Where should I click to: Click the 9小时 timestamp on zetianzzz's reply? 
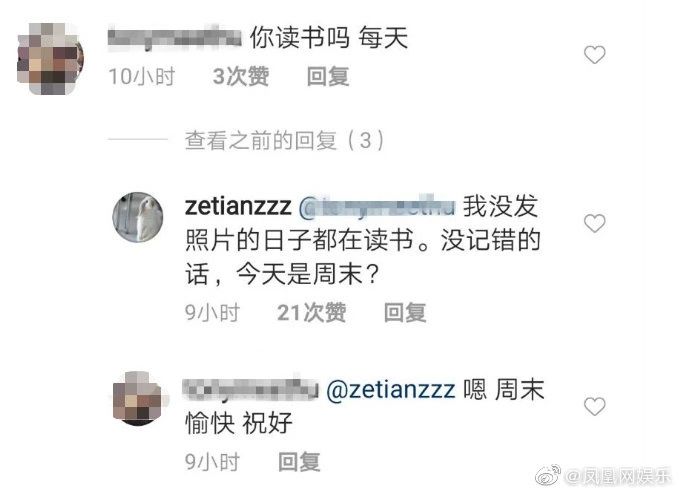click(212, 313)
